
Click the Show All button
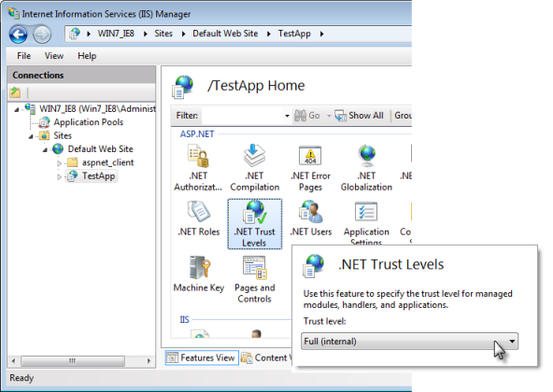(359, 116)
